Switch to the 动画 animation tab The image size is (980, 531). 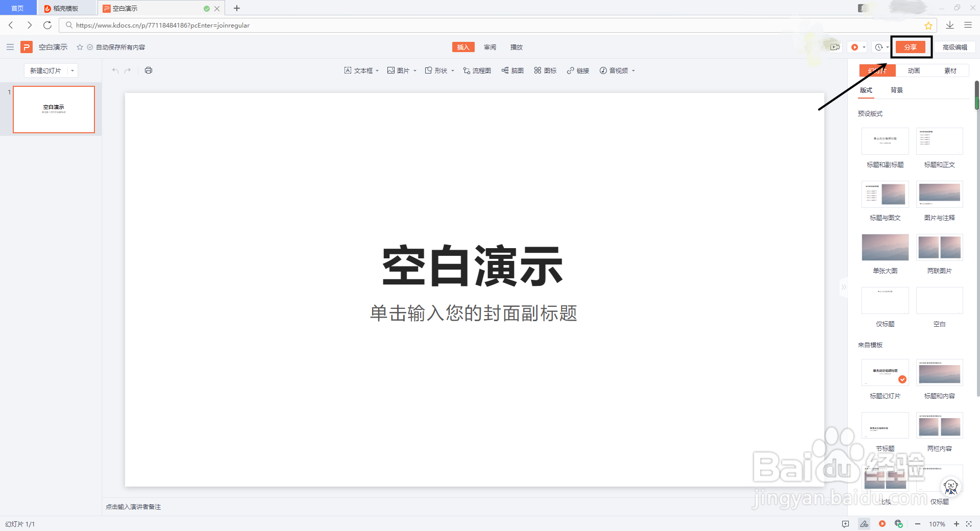pyautogui.click(x=913, y=70)
